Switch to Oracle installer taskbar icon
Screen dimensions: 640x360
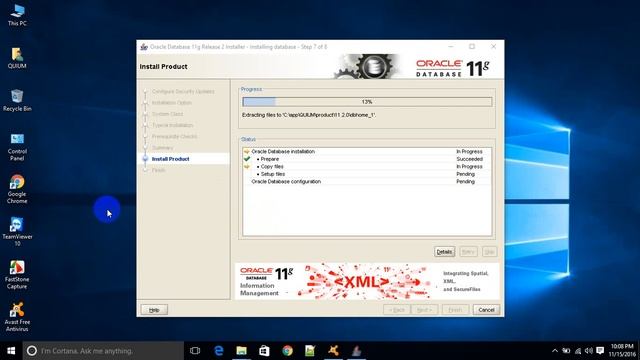click(x=356, y=351)
